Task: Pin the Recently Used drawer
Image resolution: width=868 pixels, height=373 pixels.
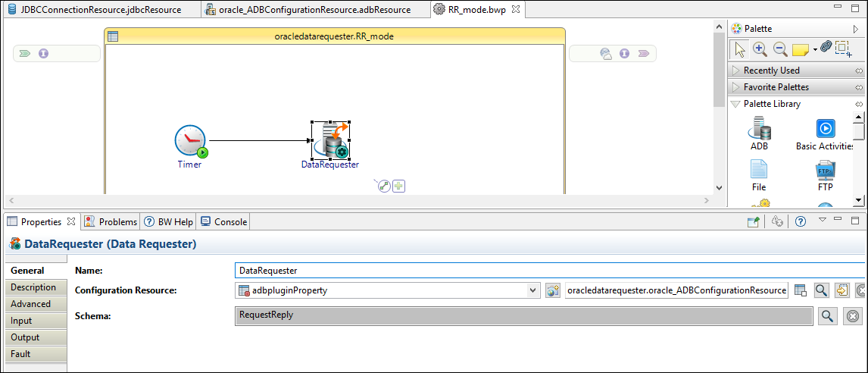Action: 859,71
